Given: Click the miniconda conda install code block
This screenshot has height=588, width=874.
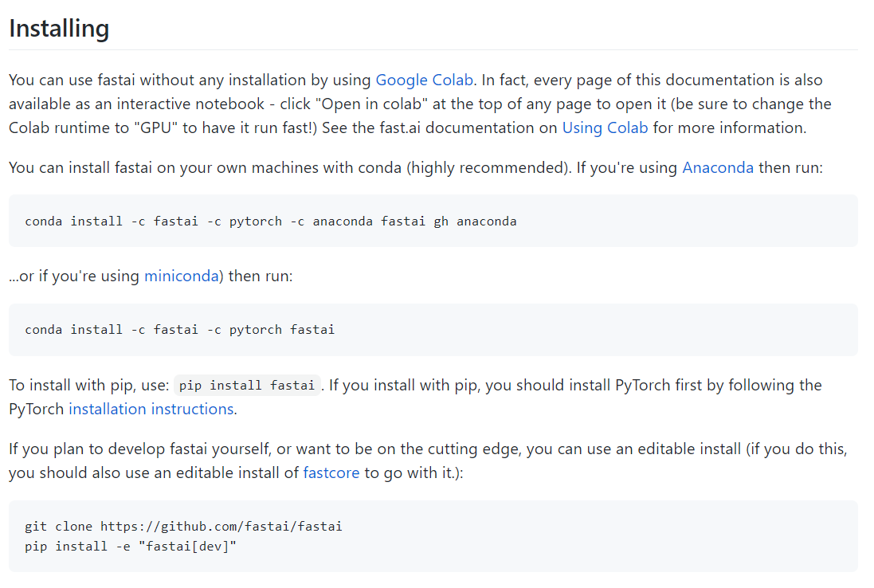Looking at the screenshot, I should coord(179,330).
